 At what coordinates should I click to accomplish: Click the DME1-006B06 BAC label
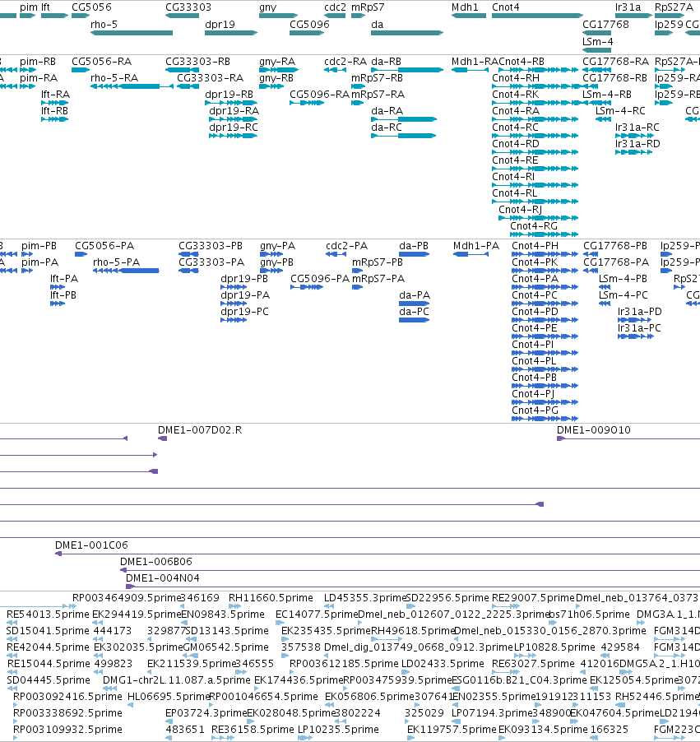pos(155,561)
